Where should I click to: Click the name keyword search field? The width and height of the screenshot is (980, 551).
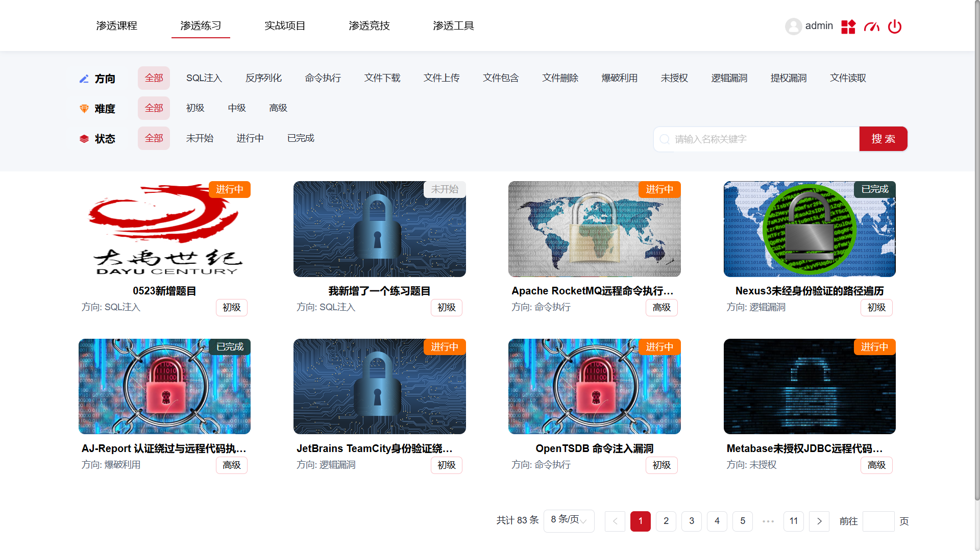[x=756, y=139]
